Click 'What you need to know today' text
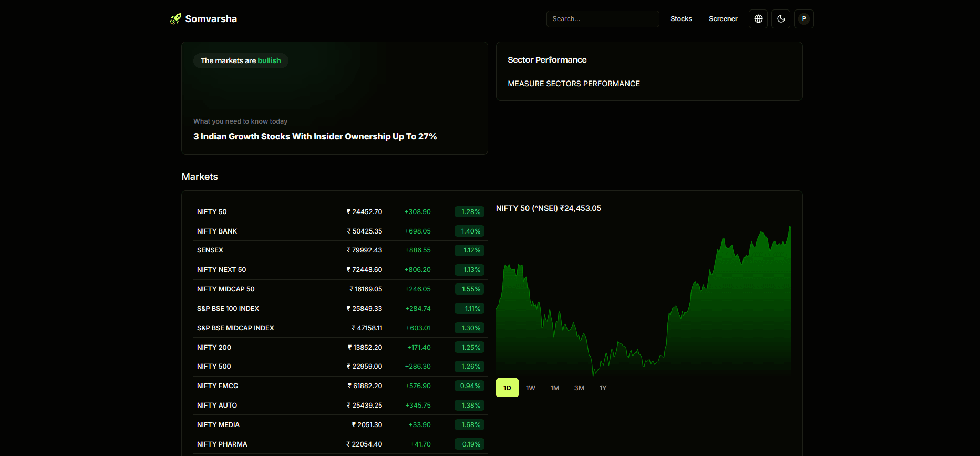Screen dimensions: 980x456 pyautogui.click(x=240, y=121)
